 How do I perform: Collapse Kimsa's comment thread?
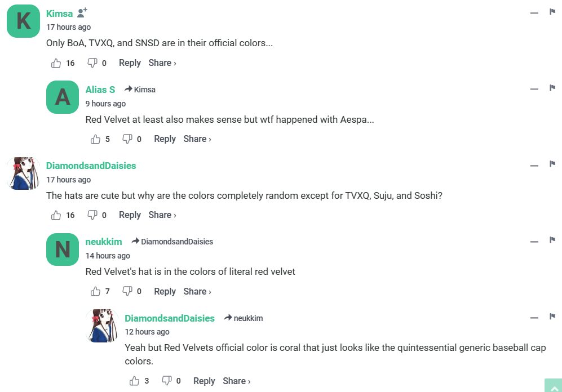[534, 13]
